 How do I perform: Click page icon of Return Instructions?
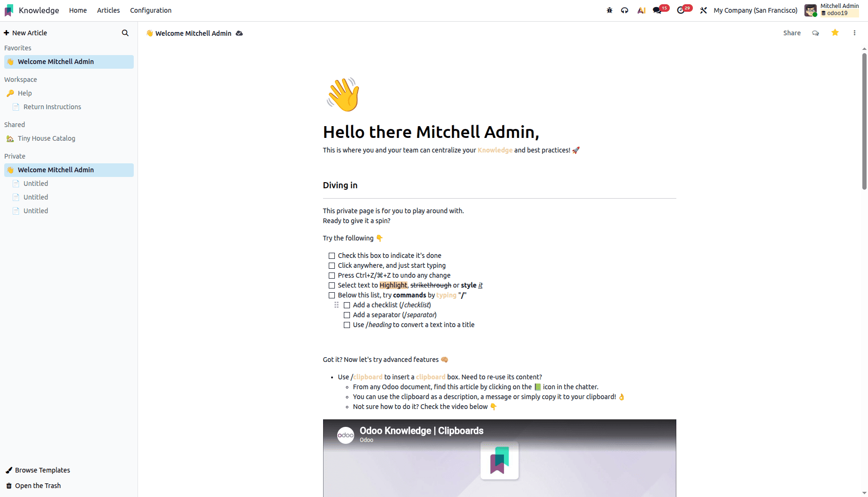(x=16, y=107)
